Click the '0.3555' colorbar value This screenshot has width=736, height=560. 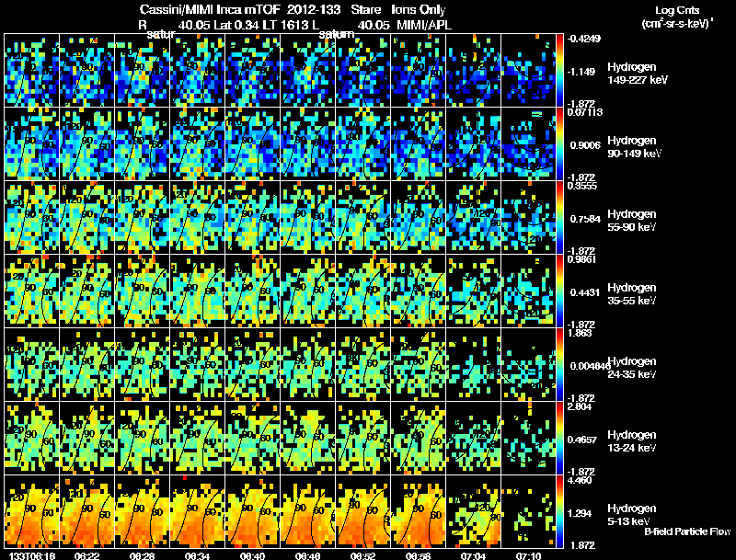[582, 186]
